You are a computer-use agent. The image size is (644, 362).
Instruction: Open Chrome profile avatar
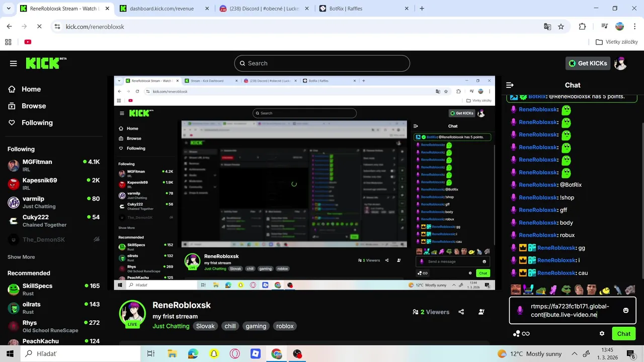(620, 27)
